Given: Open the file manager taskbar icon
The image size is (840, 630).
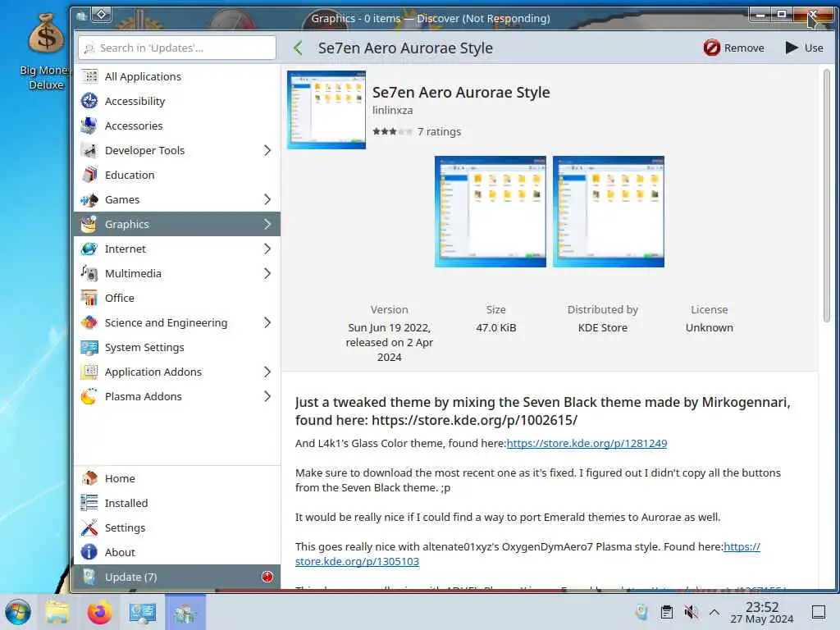Looking at the screenshot, I should (x=57, y=612).
